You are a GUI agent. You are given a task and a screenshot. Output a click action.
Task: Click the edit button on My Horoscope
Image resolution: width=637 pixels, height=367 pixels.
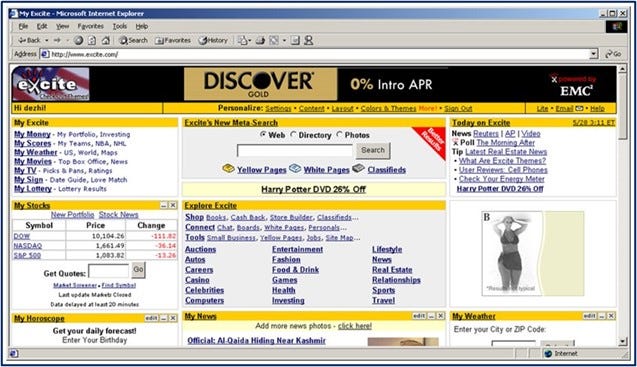click(151, 318)
